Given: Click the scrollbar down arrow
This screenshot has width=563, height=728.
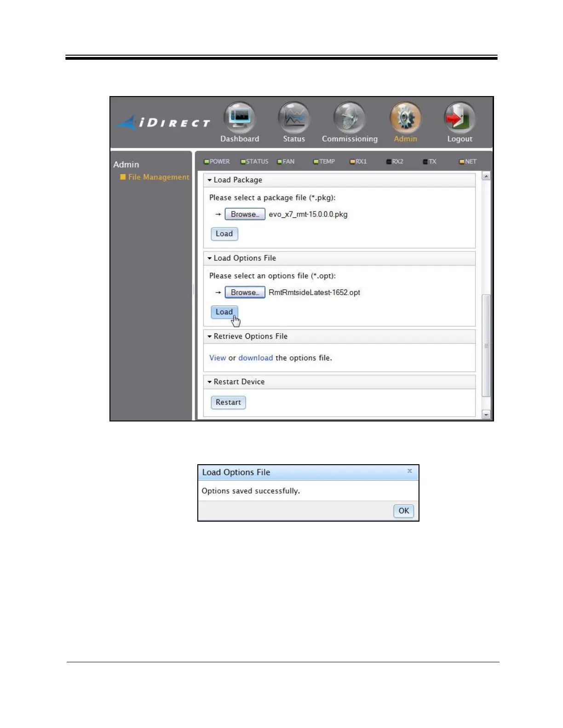Looking at the screenshot, I should (486, 415).
